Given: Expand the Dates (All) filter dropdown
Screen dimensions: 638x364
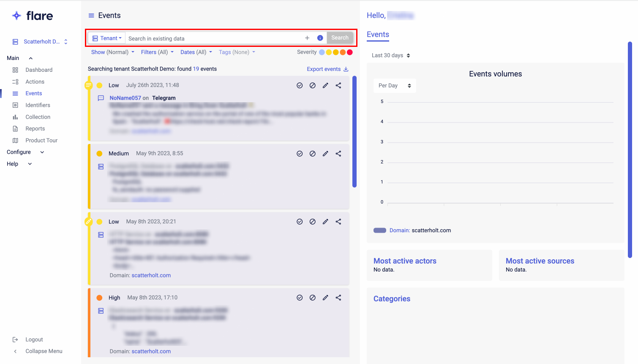Looking at the screenshot, I should (x=196, y=52).
